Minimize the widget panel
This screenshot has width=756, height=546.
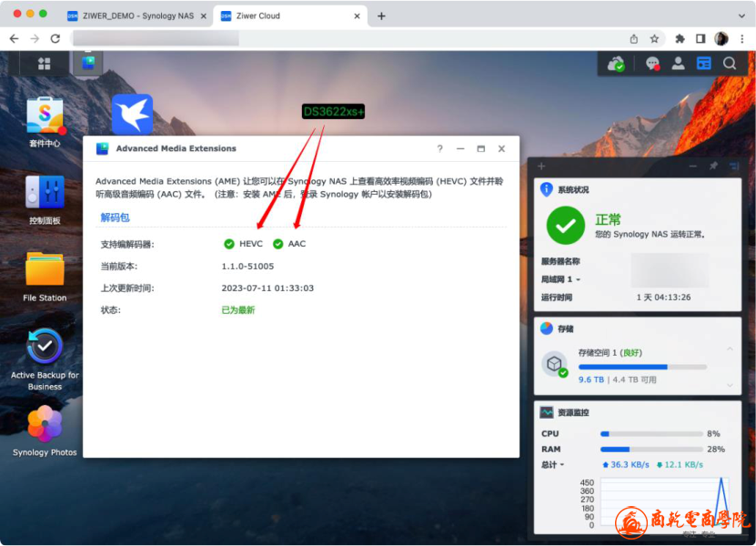pyautogui.click(x=693, y=166)
